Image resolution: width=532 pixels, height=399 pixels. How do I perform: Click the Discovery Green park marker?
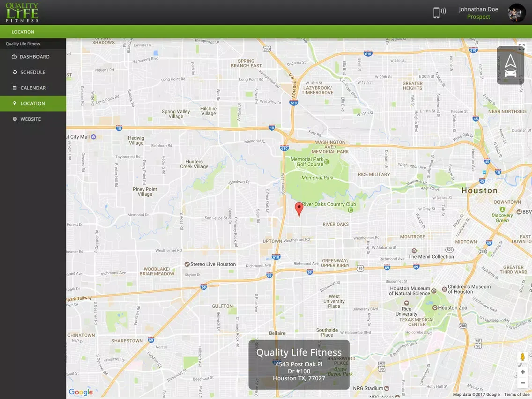[x=502, y=209]
